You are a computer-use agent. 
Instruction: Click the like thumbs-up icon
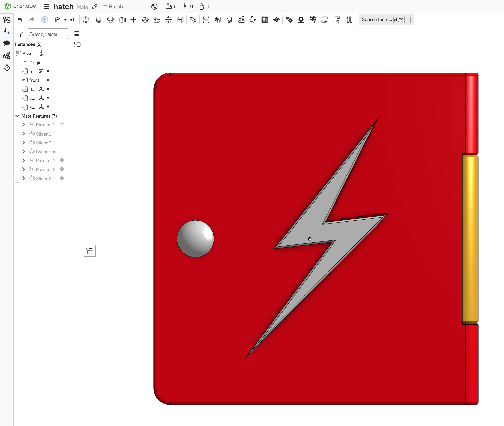201,6
